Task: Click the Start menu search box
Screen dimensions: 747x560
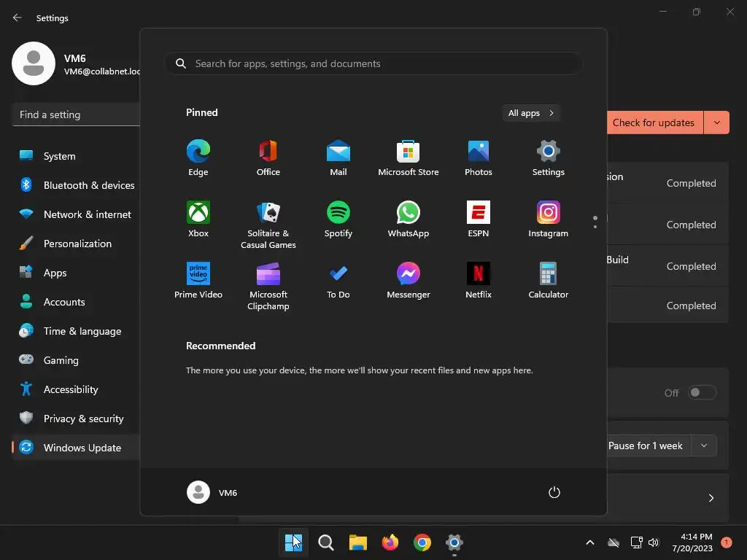Action: coord(373,63)
